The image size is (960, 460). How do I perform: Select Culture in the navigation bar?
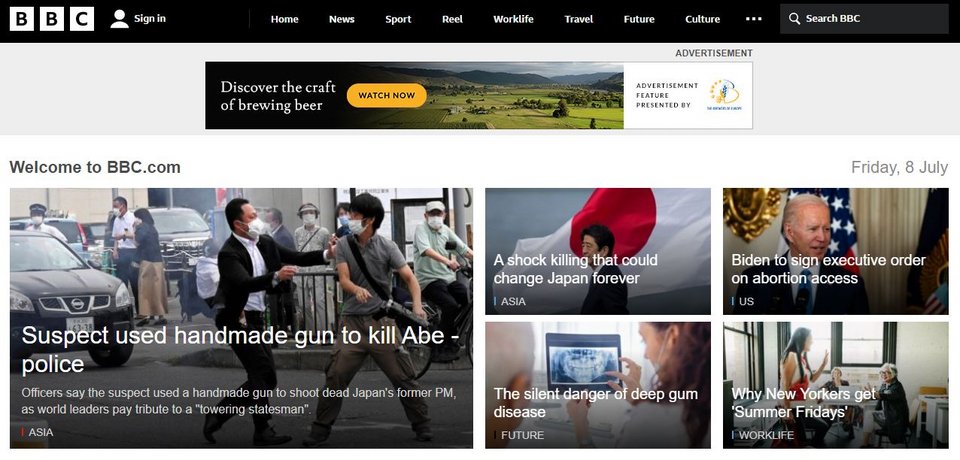click(x=702, y=19)
